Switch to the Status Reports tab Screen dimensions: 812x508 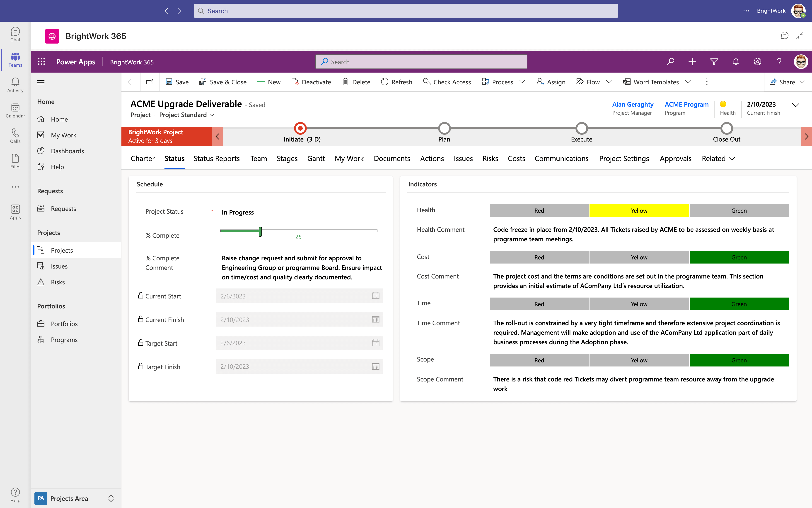coord(216,159)
